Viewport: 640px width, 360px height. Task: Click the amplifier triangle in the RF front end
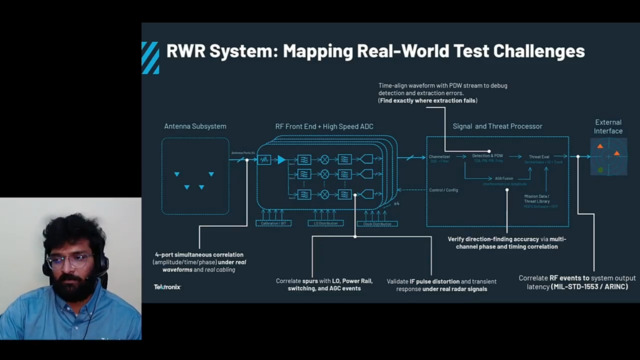tap(282, 160)
